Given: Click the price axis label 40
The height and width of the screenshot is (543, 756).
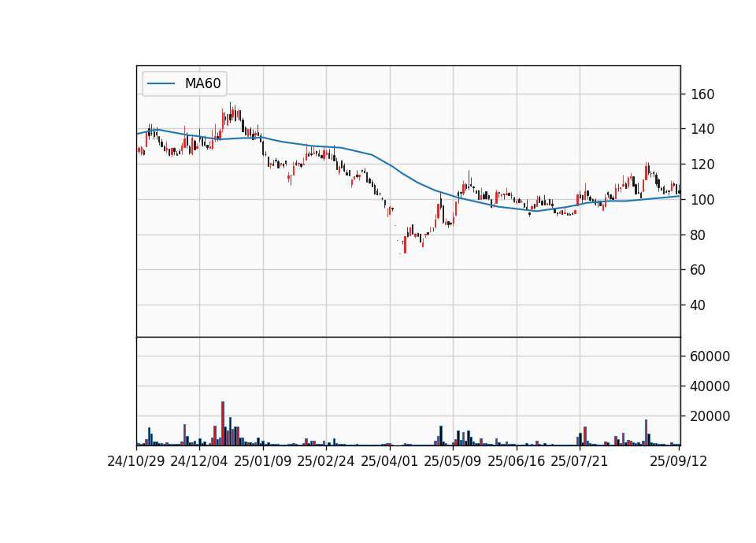Looking at the screenshot, I should click(x=699, y=305).
